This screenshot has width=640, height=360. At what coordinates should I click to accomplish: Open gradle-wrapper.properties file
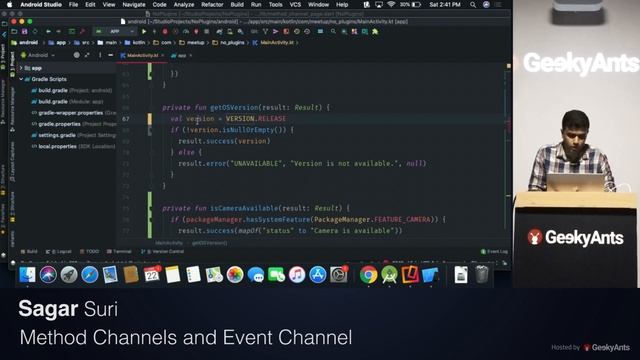[x=73, y=113]
